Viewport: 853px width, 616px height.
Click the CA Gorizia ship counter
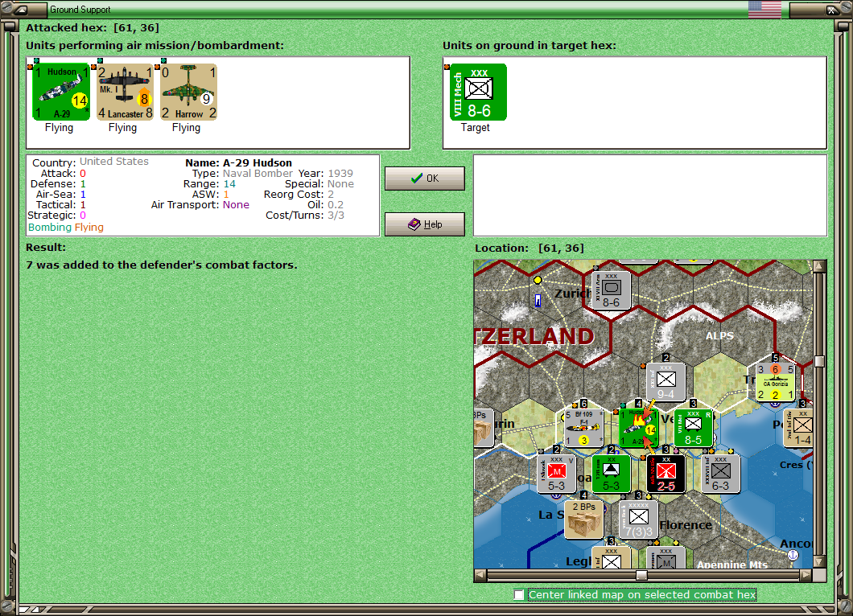775,382
